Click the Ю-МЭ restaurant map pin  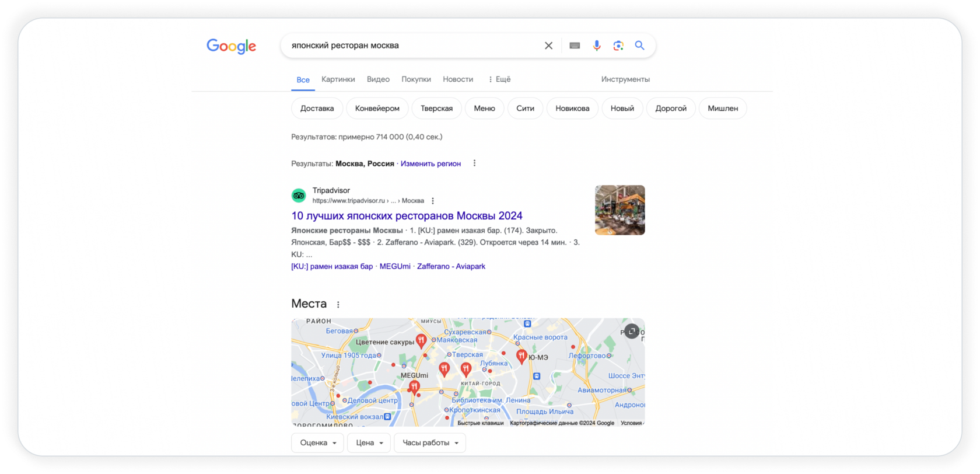[521, 356]
